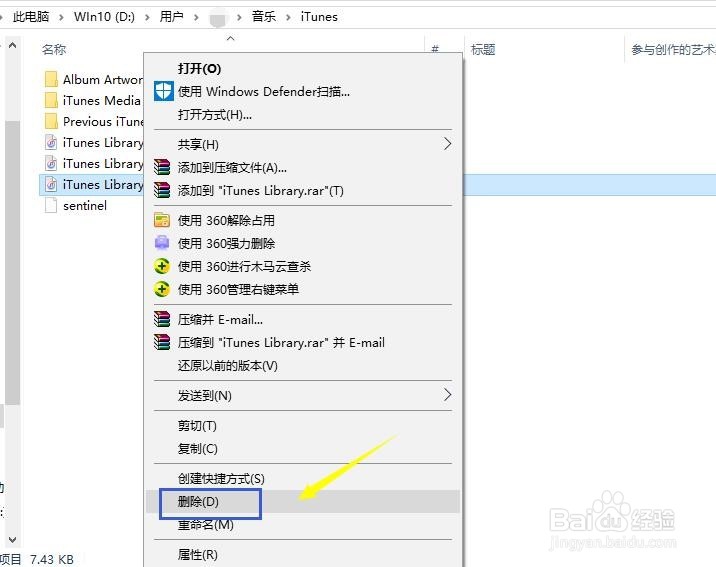Click the 360解除占用 folder icon
Screen dimensions: 716x567
(162, 220)
